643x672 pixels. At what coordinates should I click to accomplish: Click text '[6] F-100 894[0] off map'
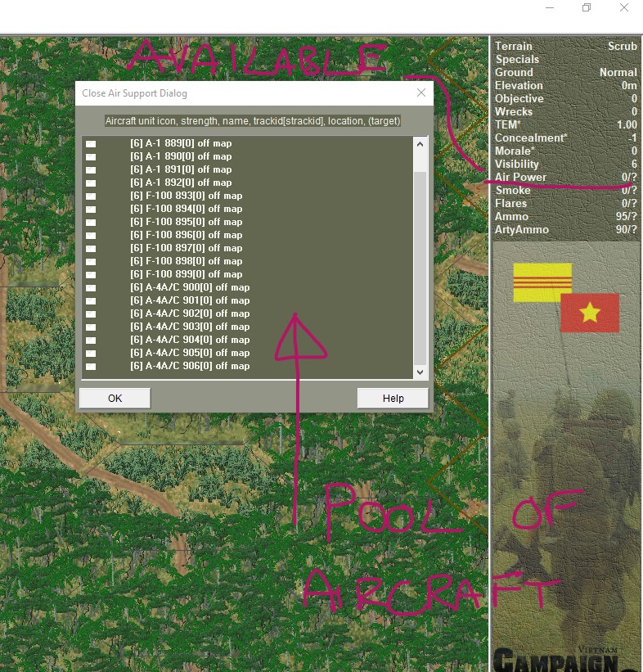[187, 209]
